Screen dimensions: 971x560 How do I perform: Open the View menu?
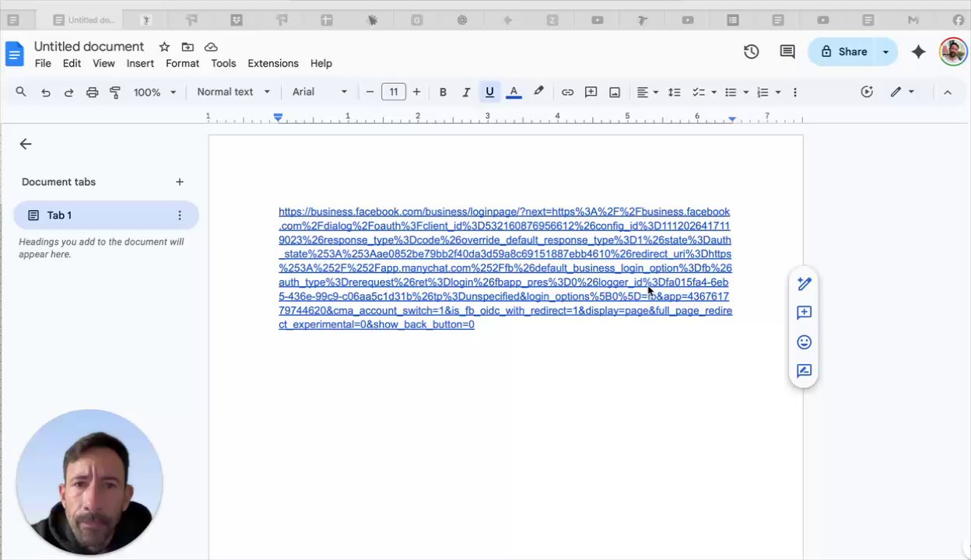[103, 63]
